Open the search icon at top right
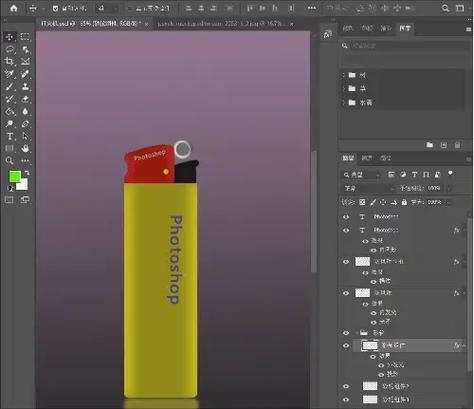The image size is (474, 409). point(445,8)
